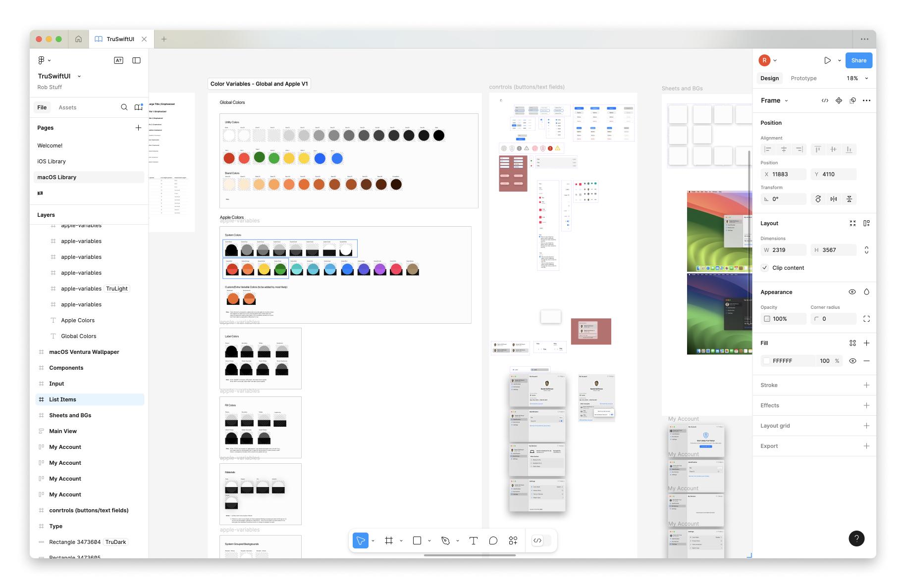
Task: Search the file with magnifier icon
Action: point(124,107)
